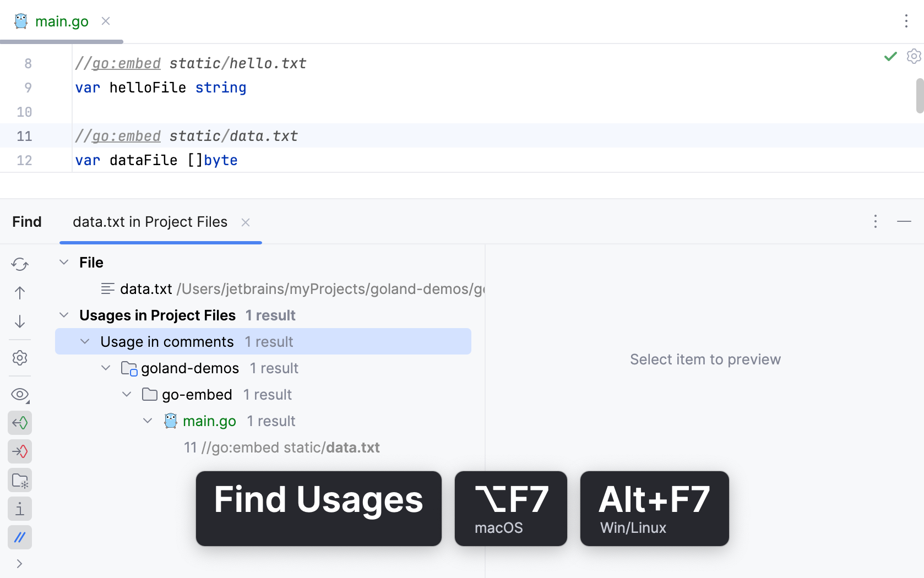Enable autoscroll from source with red arrow

coord(20,451)
